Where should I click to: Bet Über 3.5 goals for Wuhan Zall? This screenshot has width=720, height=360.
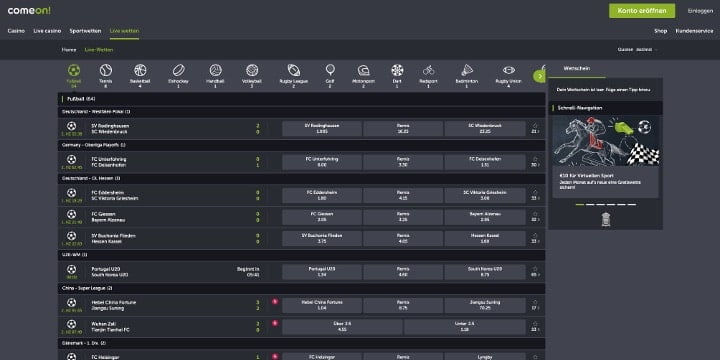pos(342,326)
